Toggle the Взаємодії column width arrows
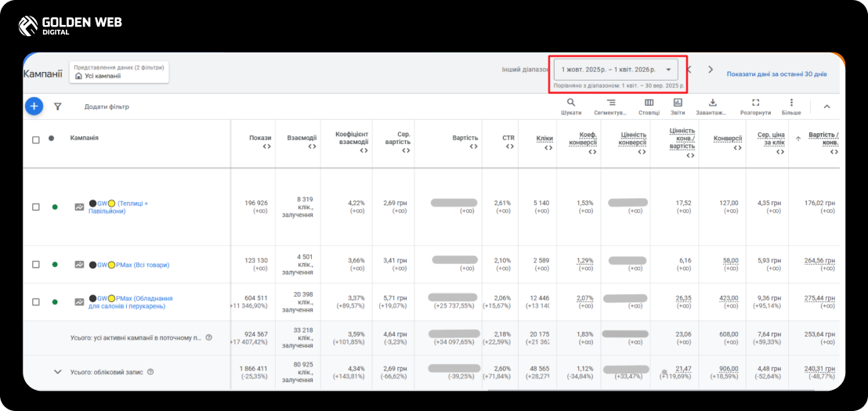 click(313, 146)
